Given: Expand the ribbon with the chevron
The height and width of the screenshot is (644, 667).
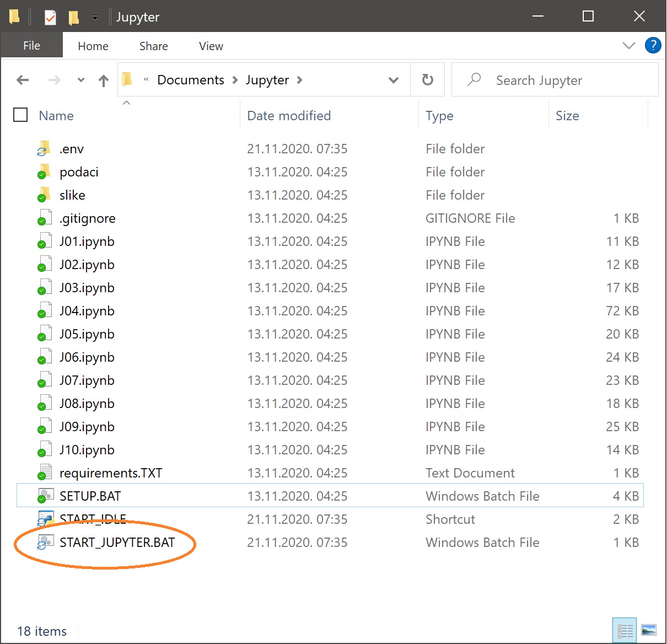Looking at the screenshot, I should (x=629, y=45).
